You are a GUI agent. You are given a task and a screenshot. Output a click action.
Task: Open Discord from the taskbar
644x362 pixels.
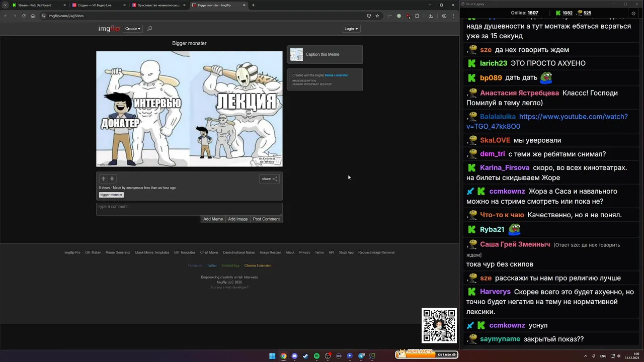[294, 356]
